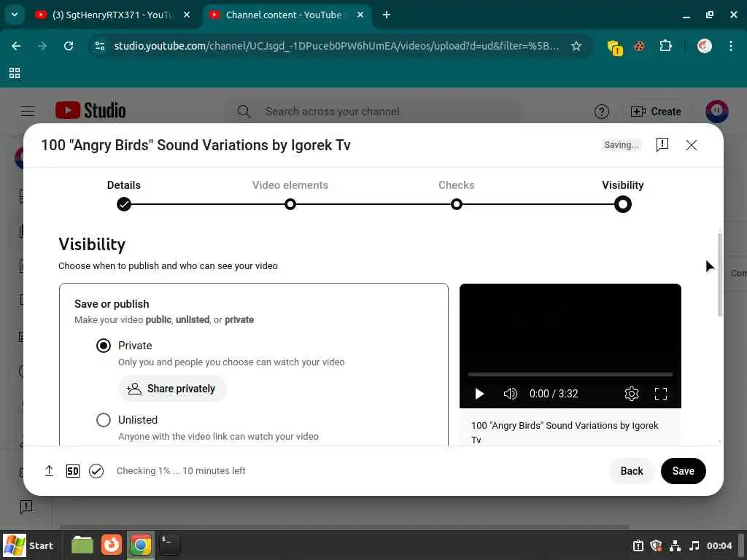Select the Unlisted visibility option
This screenshot has width=747, height=560.
pyautogui.click(x=104, y=419)
